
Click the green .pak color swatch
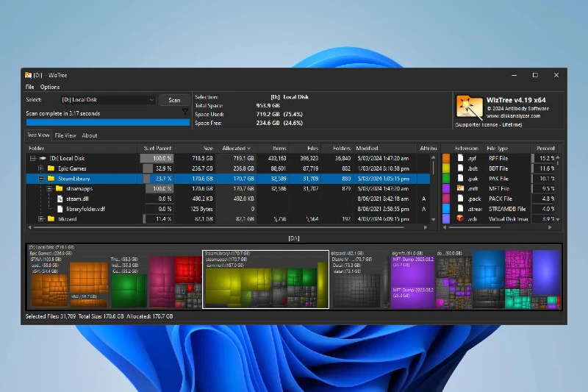(446, 179)
